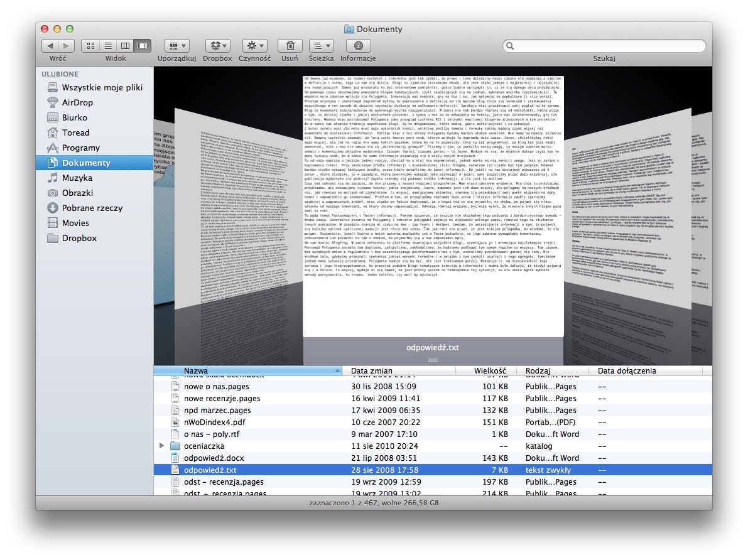This screenshot has width=748, height=560.
Task: Open AirDrop in the sidebar
Action: tap(77, 102)
